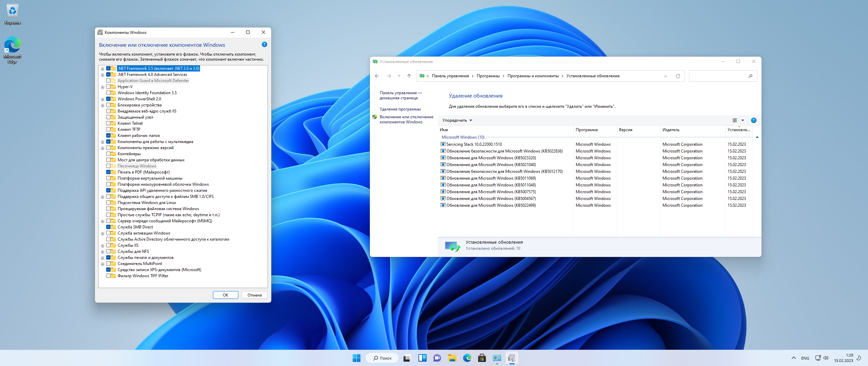The height and width of the screenshot is (366, 868).
Task: Click Программы in breadcrumb path
Action: pyautogui.click(x=488, y=76)
